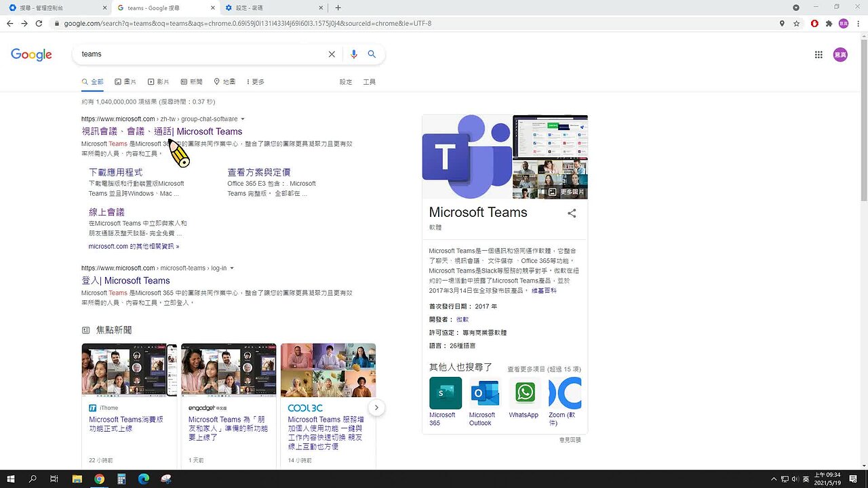Open the new tab plus button
868x488 pixels.
338,7
